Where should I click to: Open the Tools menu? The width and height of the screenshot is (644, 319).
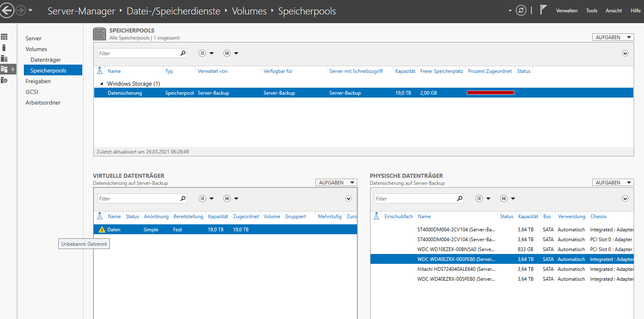click(591, 11)
